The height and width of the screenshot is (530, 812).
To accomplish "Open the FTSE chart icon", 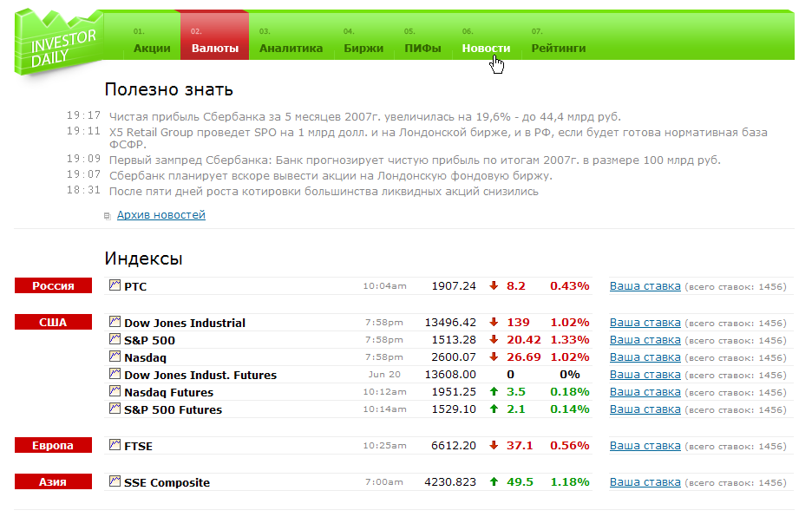I will pos(115,445).
